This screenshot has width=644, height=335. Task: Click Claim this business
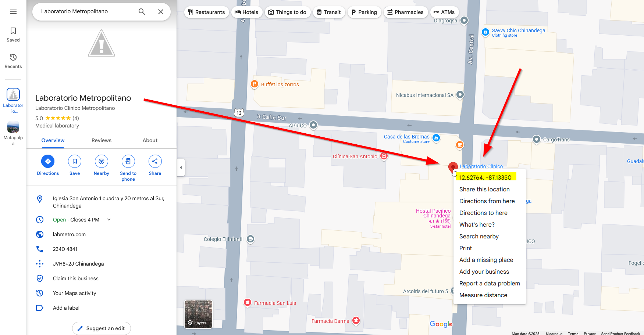click(x=76, y=278)
